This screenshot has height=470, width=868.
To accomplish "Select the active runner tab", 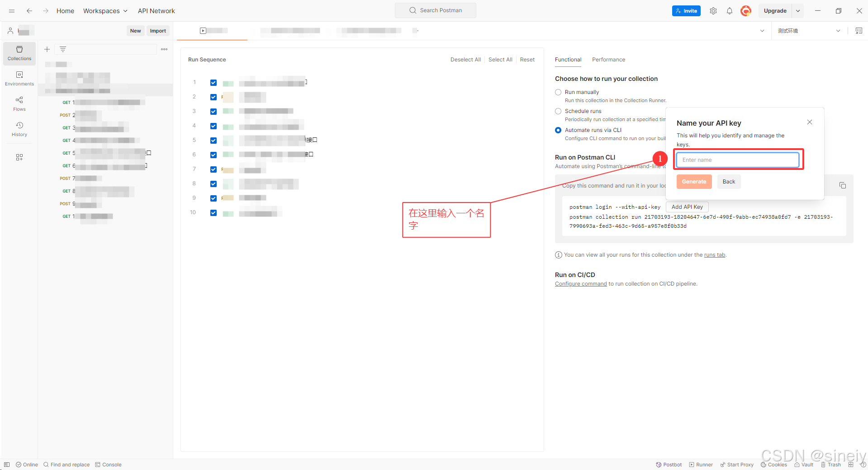I will pyautogui.click(x=212, y=31).
